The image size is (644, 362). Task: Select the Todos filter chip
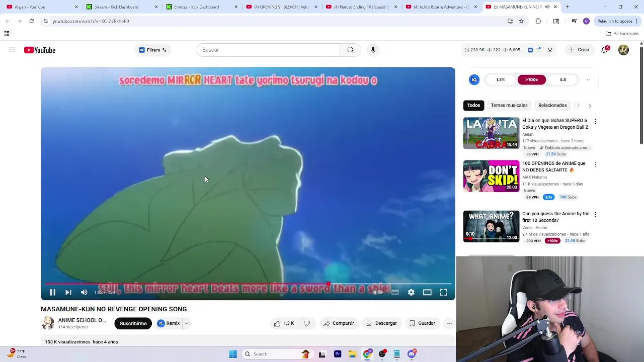[473, 105]
